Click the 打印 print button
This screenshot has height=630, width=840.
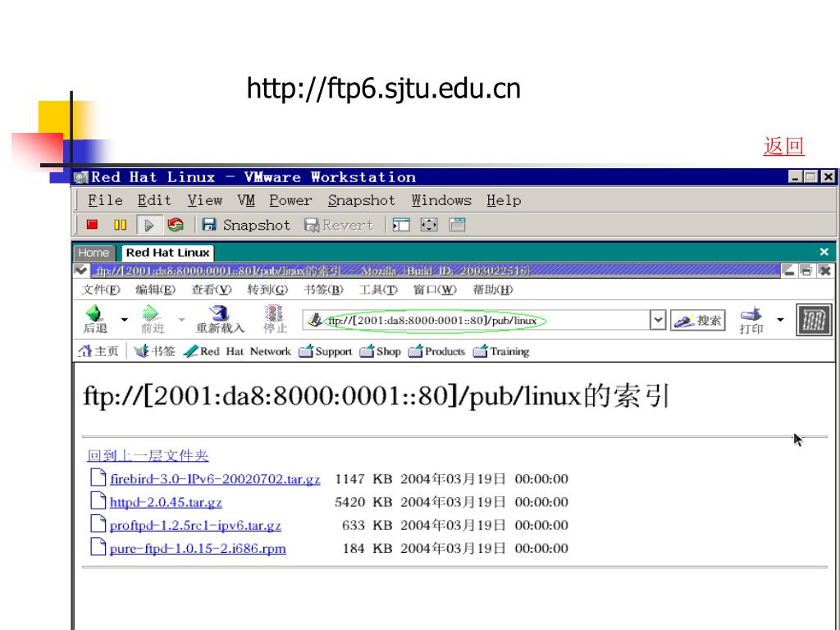(x=751, y=321)
